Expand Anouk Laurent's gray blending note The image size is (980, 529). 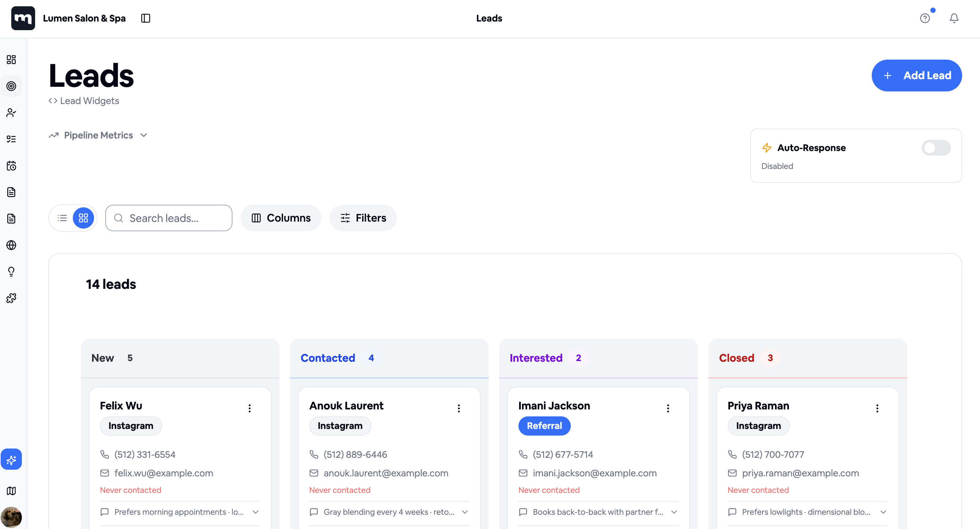pos(389,512)
